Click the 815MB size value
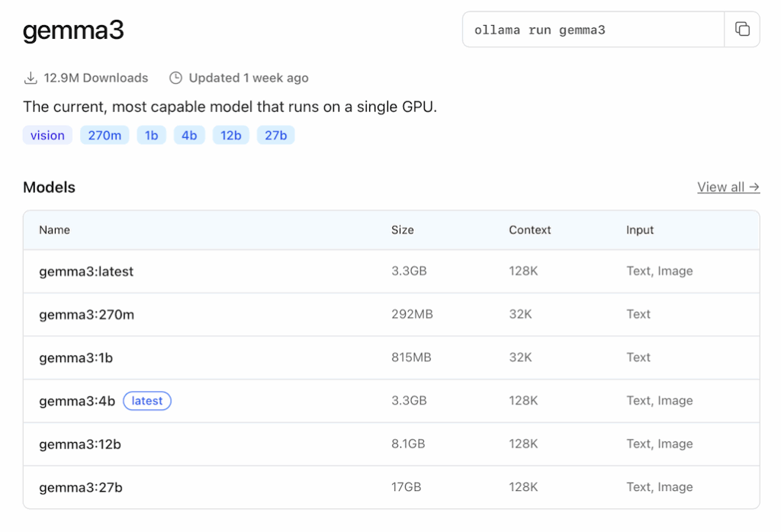 coord(411,357)
